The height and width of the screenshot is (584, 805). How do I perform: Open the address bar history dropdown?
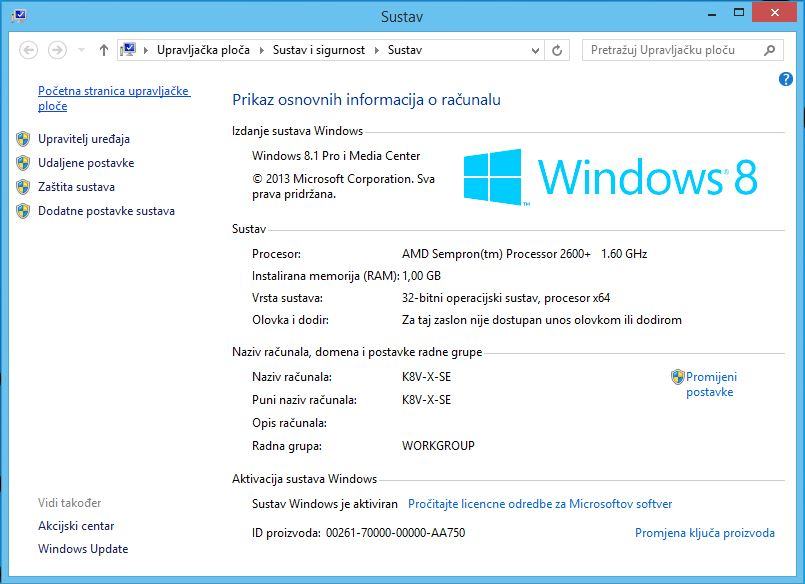(x=535, y=50)
